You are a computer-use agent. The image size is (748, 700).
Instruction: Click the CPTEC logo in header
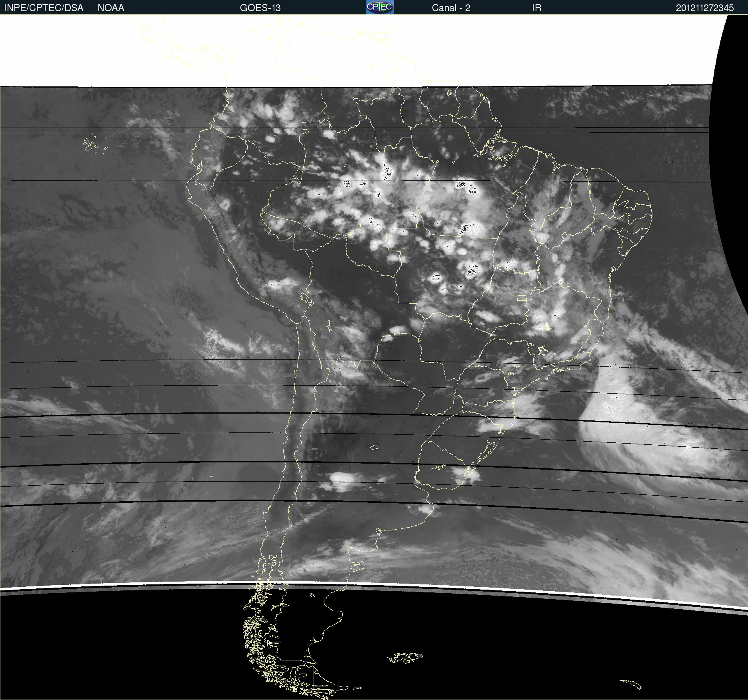pyautogui.click(x=380, y=7)
